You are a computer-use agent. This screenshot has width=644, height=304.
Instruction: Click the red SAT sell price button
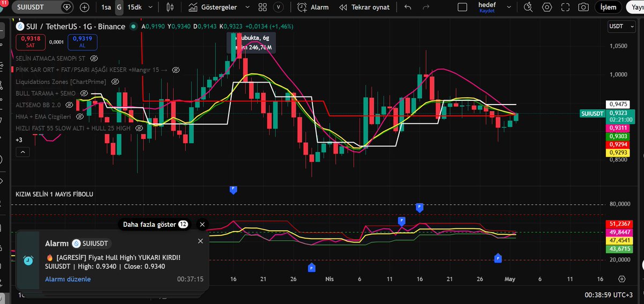[30, 41]
